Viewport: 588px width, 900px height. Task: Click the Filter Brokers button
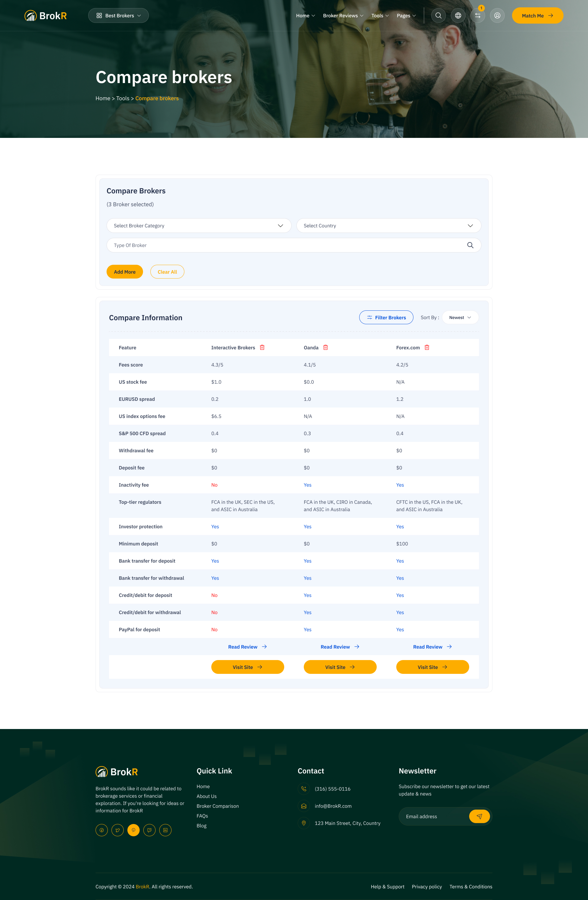(x=386, y=318)
